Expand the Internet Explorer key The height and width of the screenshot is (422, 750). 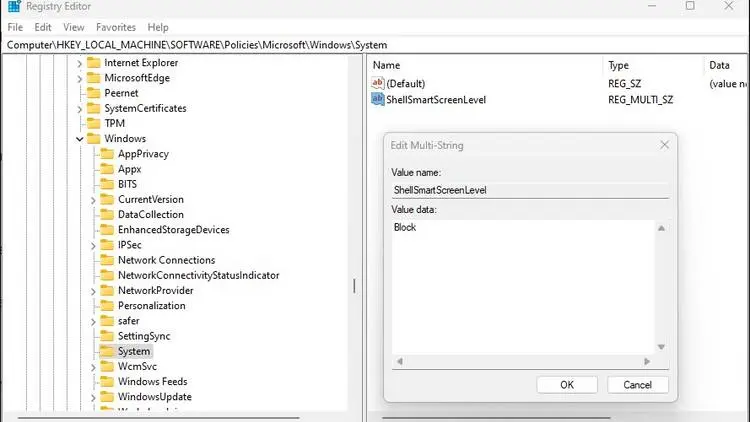pyautogui.click(x=79, y=63)
